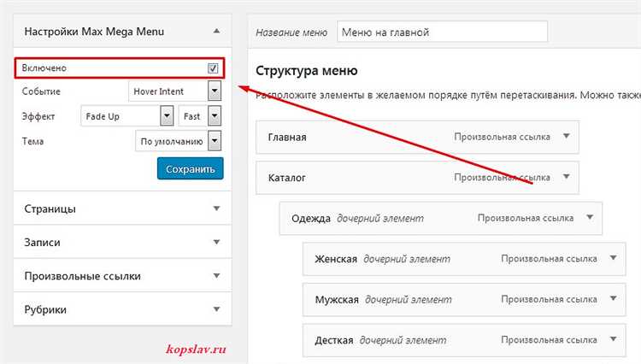641x364 pixels.
Task: Click Произвольная ссылка in the Дестская row
Action: (x=549, y=340)
